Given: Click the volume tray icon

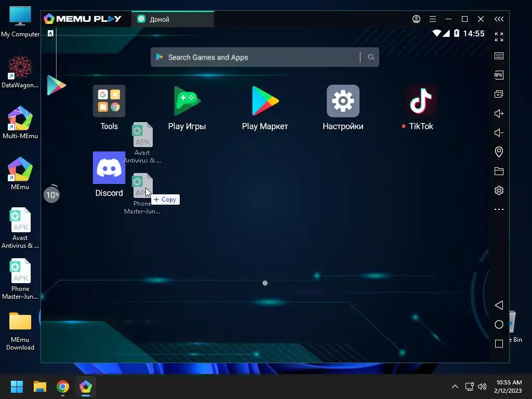Looking at the screenshot, I should tap(482, 387).
